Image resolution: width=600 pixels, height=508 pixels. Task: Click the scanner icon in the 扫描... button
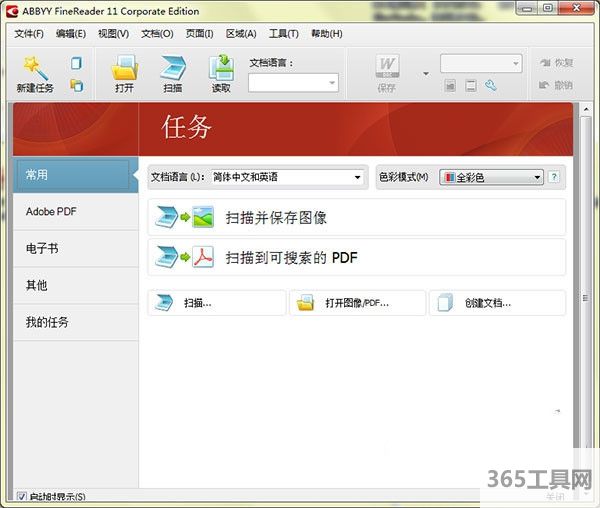tap(164, 303)
